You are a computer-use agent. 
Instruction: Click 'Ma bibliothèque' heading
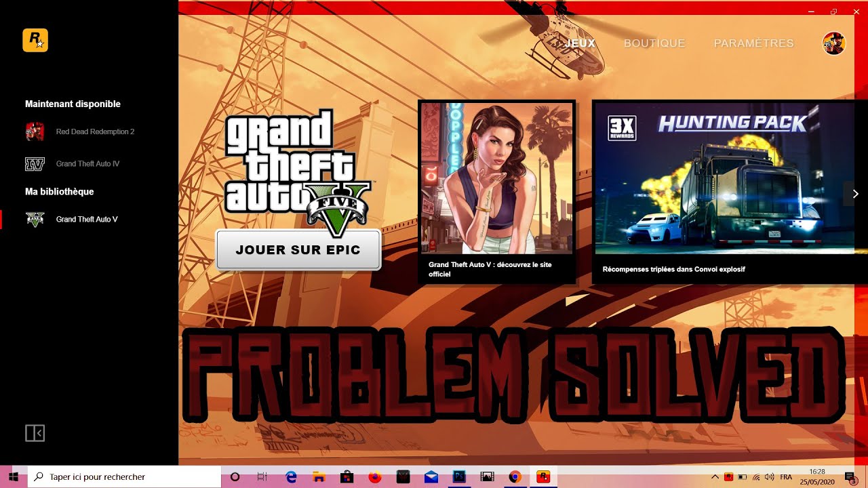tap(60, 191)
